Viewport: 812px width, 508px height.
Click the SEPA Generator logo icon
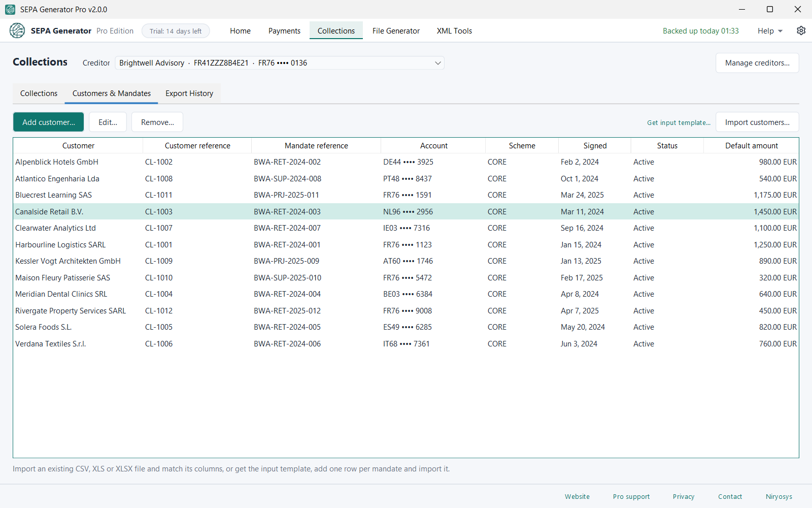coord(17,30)
